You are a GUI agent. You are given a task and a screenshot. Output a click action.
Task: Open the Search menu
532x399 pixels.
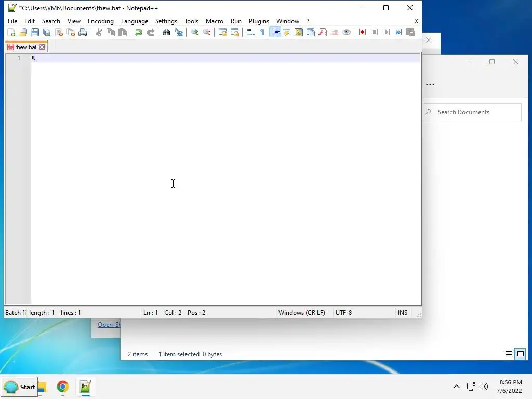(x=51, y=21)
